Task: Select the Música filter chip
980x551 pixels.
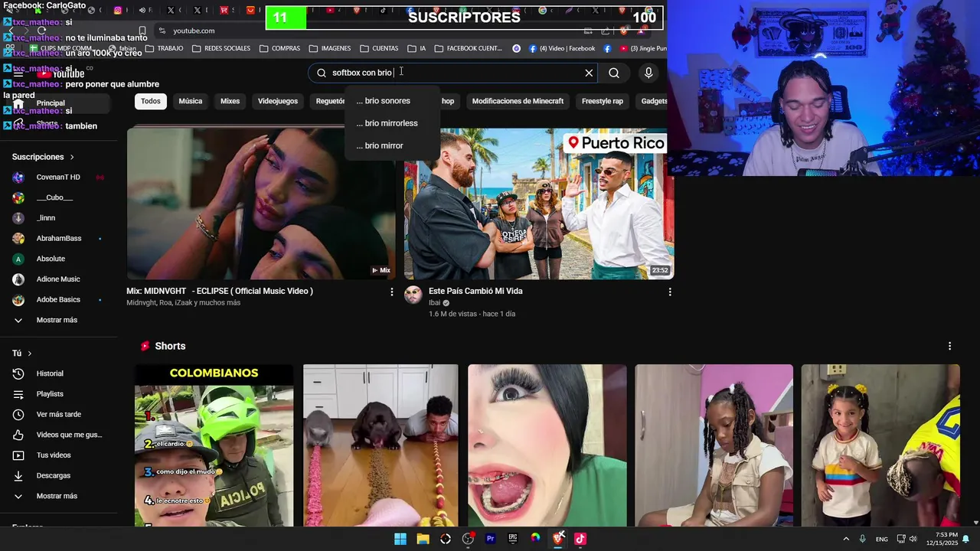Action: click(191, 101)
